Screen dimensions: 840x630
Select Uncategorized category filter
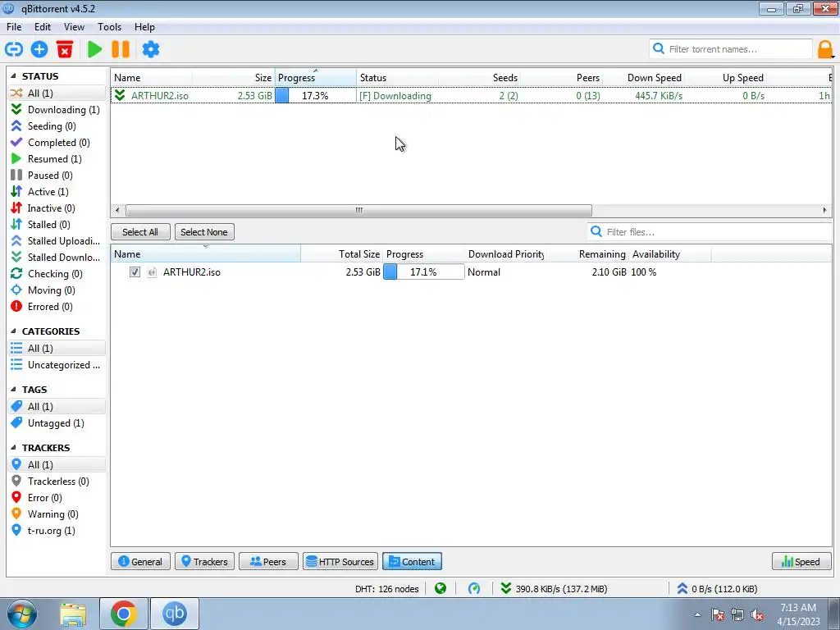click(57, 365)
